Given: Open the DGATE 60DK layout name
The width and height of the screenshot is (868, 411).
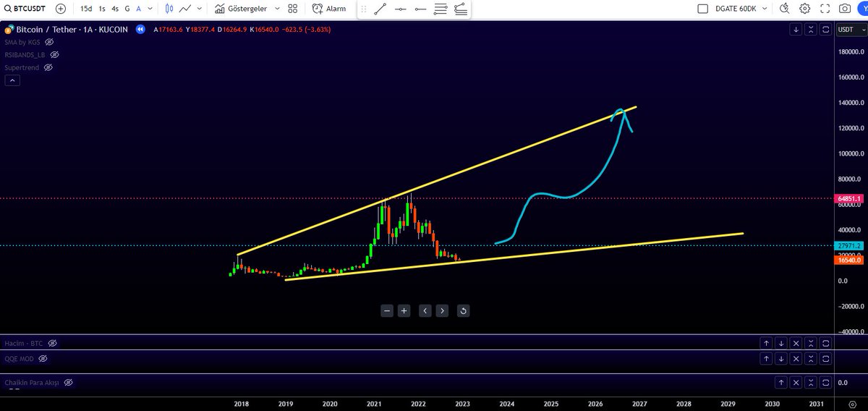Looking at the screenshot, I should point(736,9).
